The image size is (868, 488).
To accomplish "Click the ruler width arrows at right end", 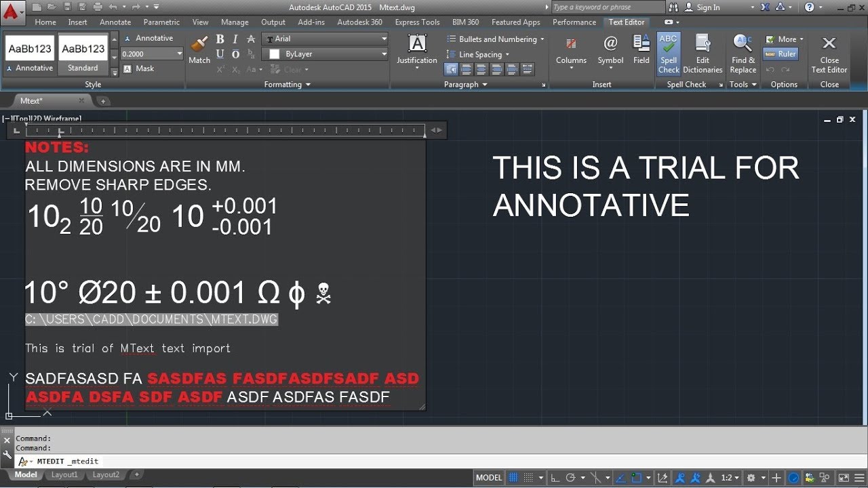I will pos(437,130).
